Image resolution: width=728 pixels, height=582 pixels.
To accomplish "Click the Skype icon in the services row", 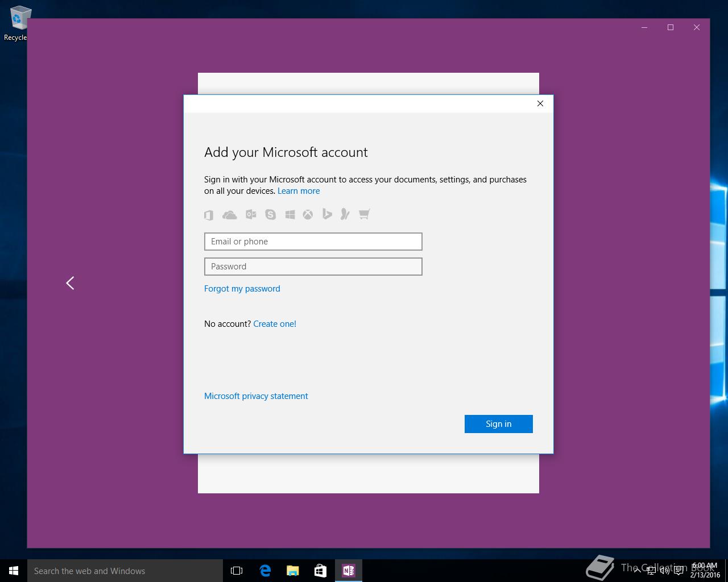I will 270,214.
